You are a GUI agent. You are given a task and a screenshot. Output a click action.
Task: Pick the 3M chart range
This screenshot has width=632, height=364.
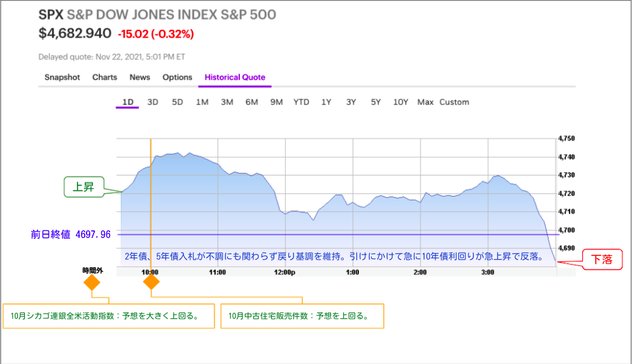coord(227,102)
